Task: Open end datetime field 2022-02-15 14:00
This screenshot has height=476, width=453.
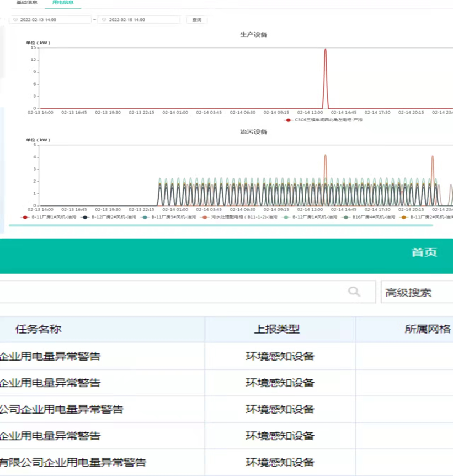Action: click(139, 20)
